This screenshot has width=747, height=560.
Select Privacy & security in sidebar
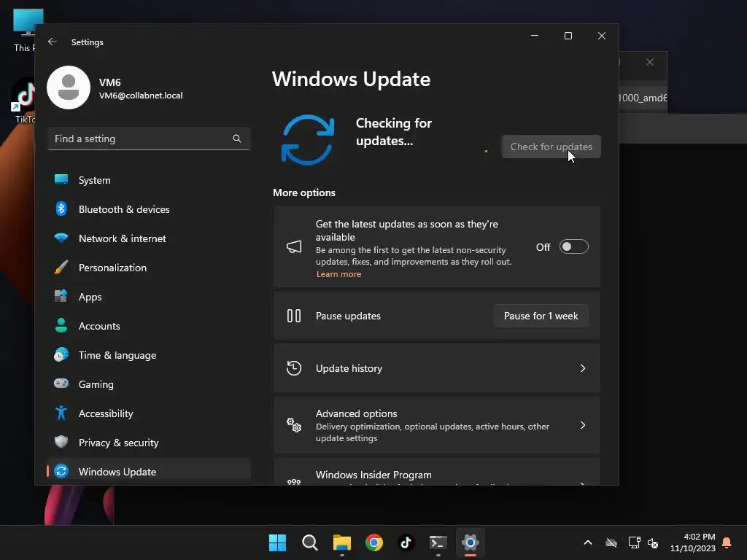click(x=149, y=443)
